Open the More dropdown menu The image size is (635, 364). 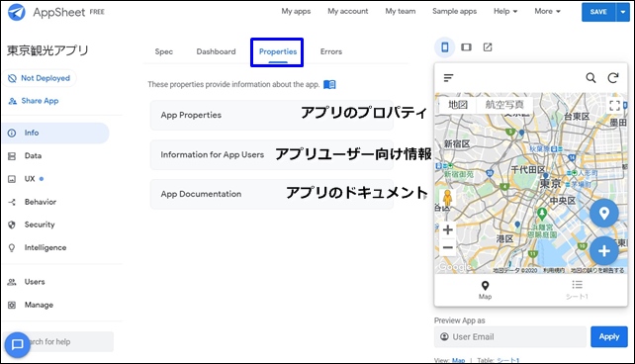point(548,11)
